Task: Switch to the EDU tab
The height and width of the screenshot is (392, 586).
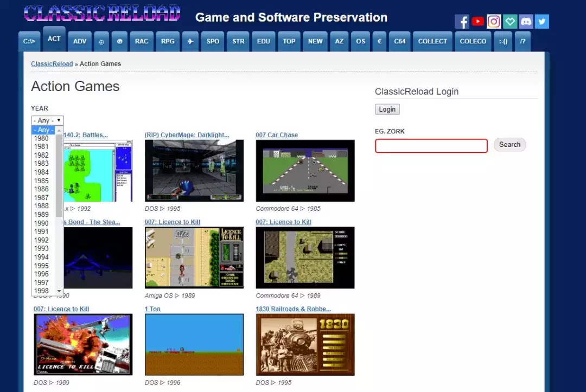Action: (264, 41)
